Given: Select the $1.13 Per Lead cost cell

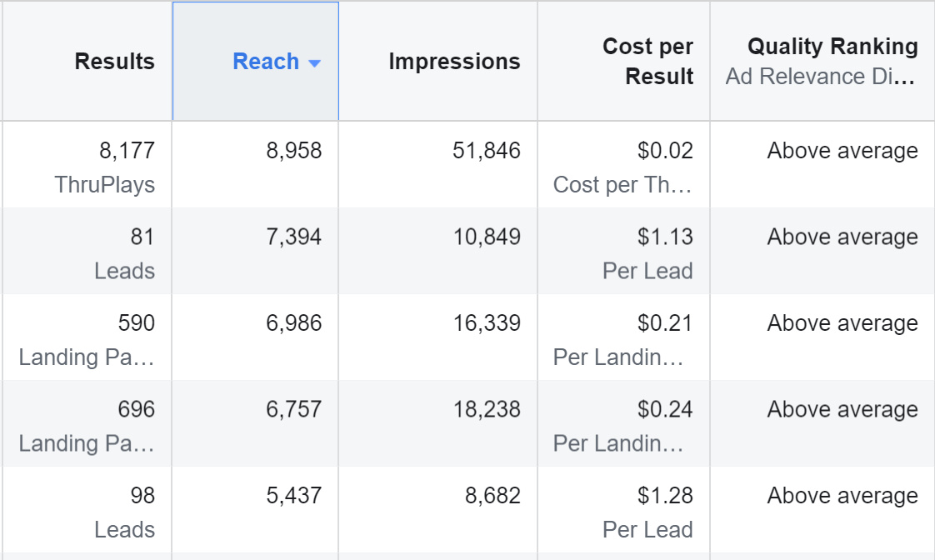Looking at the screenshot, I should pyautogui.click(x=647, y=253).
